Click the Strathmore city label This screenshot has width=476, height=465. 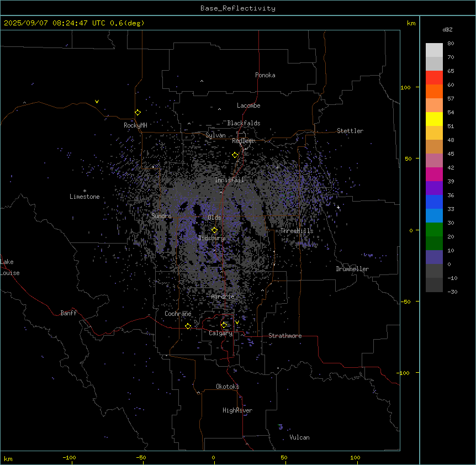point(285,336)
